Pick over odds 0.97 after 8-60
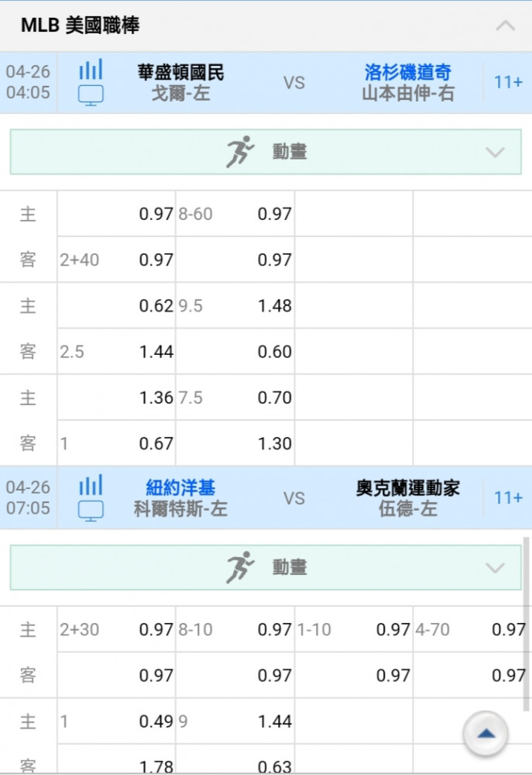Viewport: 532px width, 775px height. coord(275,214)
